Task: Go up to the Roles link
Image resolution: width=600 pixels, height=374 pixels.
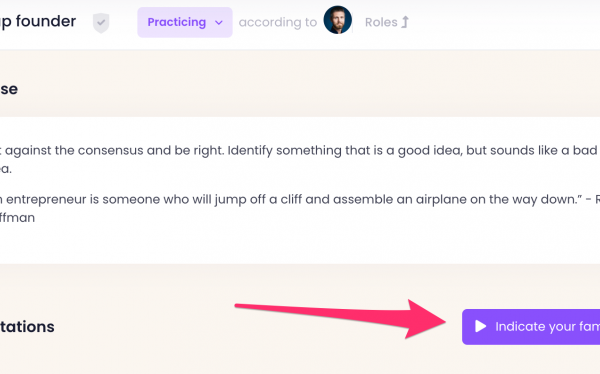Action: 387,22
